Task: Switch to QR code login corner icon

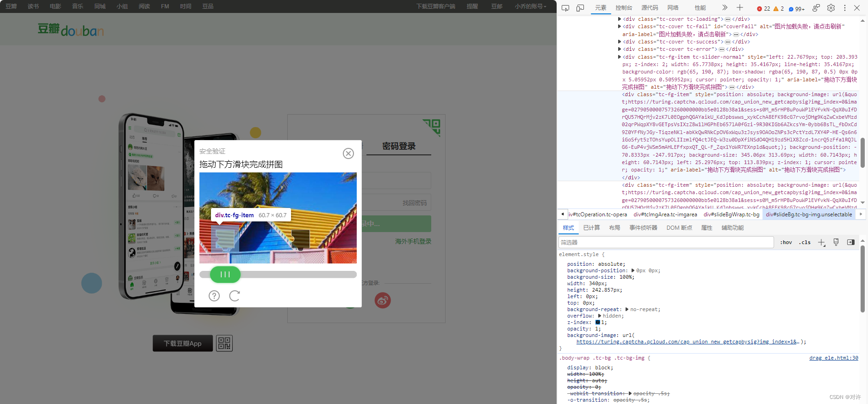Action: point(432,127)
